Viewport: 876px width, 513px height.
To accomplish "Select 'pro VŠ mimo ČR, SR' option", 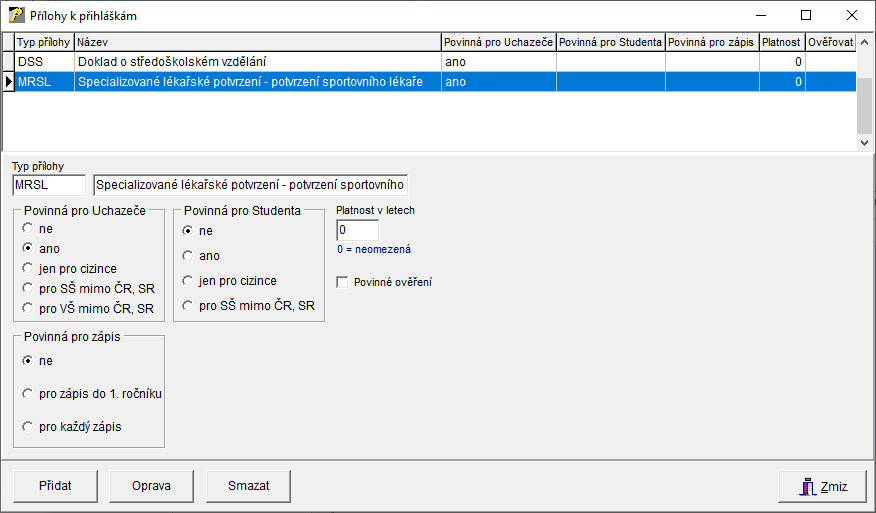I will pos(28,308).
